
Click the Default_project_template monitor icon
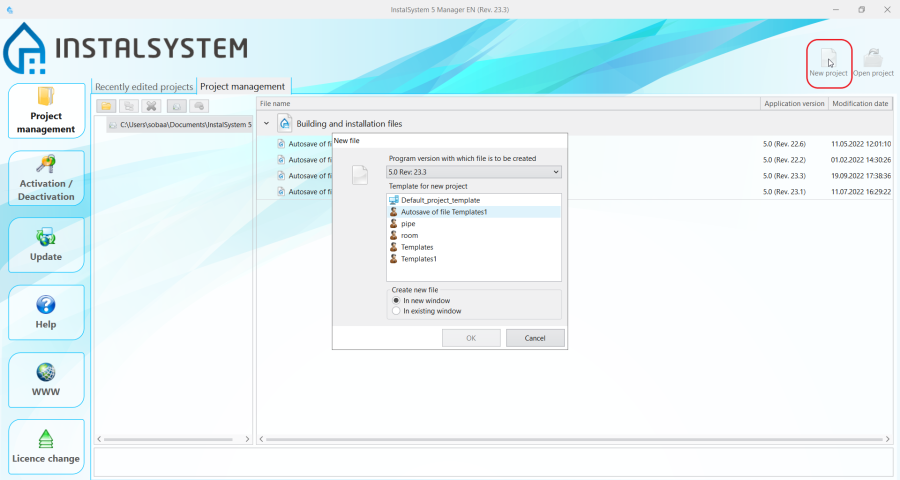394,200
